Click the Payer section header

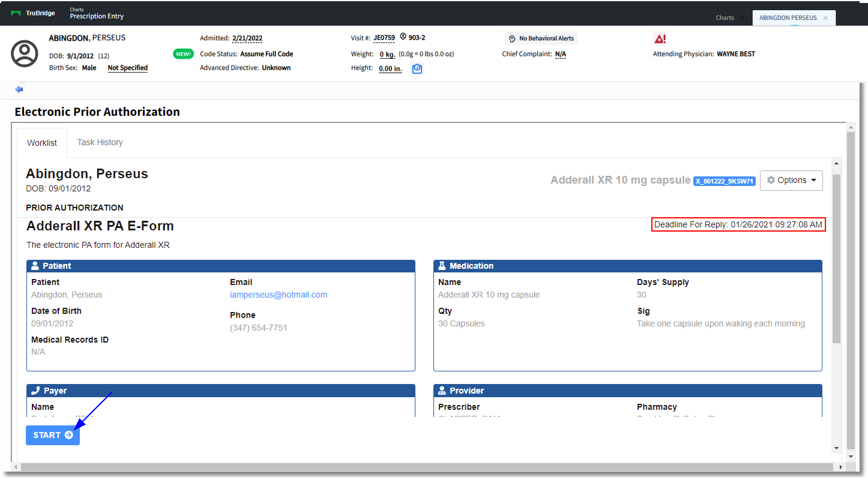pos(221,391)
